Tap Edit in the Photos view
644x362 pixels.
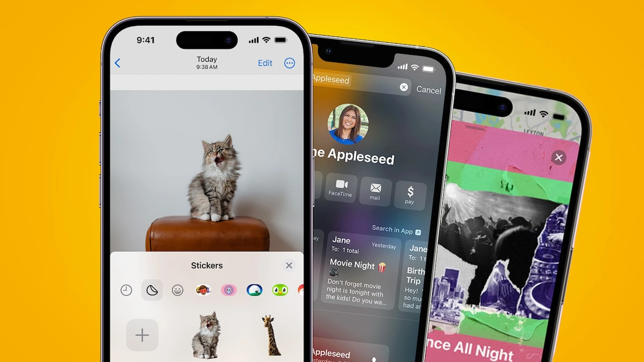[x=266, y=63]
